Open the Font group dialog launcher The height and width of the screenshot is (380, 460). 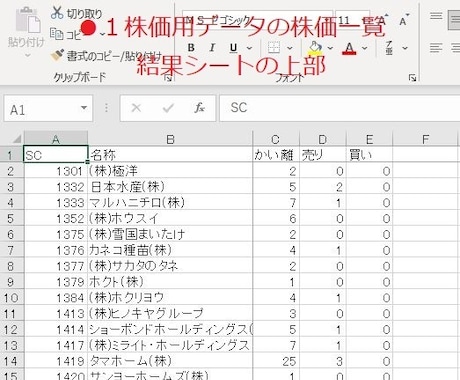[413, 78]
